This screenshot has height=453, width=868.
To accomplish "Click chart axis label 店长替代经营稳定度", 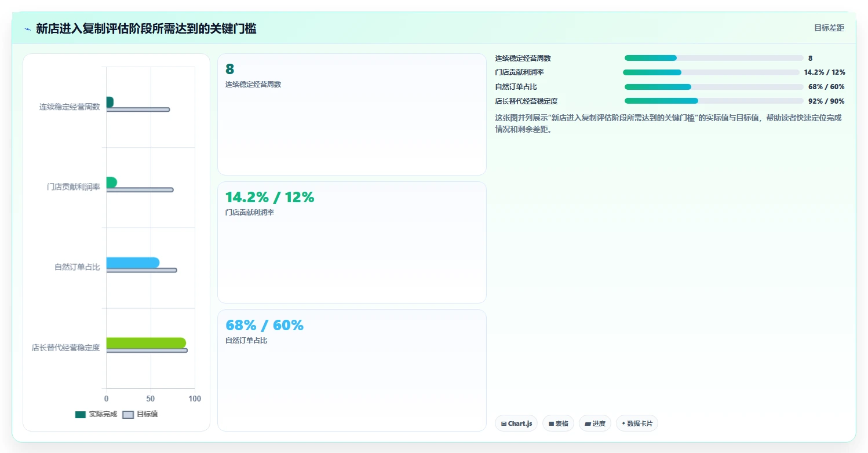I will coord(66,348).
